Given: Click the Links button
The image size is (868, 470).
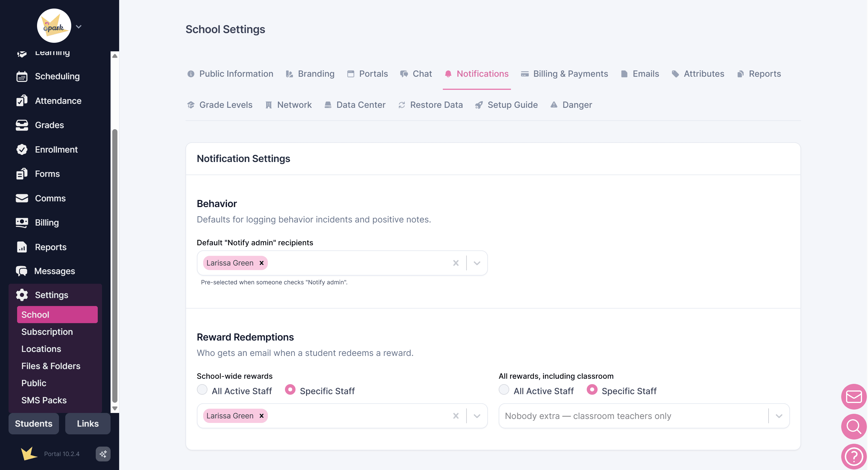Looking at the screenshot, I should (x=87, y=424).
